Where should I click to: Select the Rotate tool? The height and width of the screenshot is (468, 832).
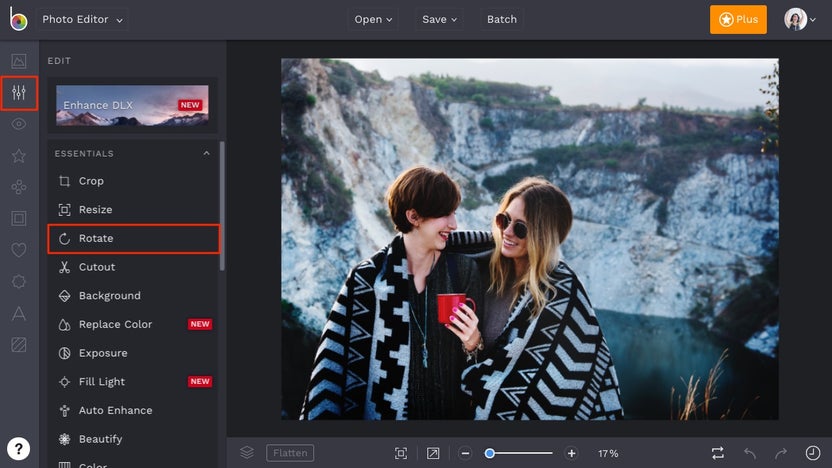click(x=133, y=238)
